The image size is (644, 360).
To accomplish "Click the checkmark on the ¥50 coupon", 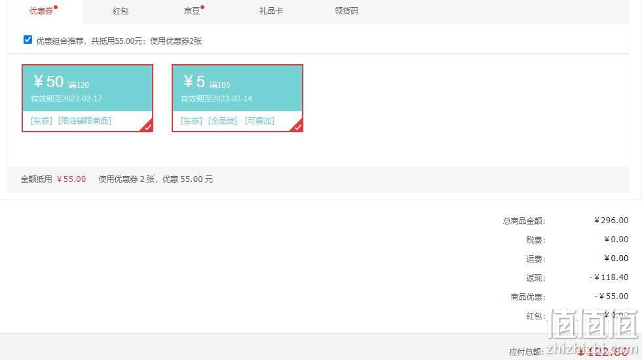I will 147,127.
